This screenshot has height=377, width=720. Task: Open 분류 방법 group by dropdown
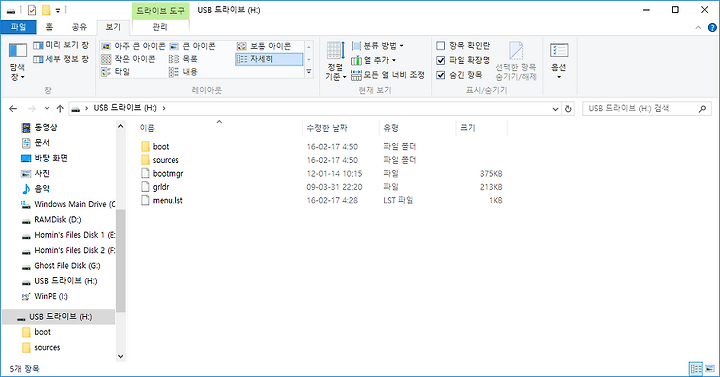click(377, 45)
